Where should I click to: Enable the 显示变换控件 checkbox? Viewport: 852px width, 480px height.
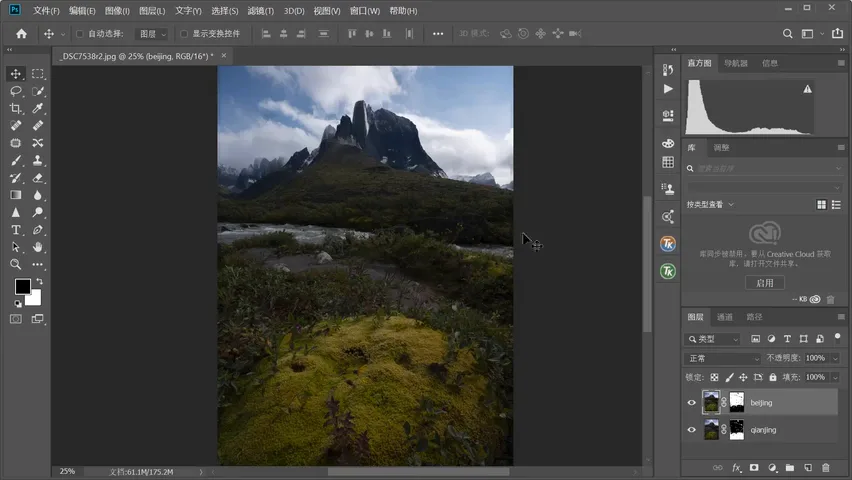click(x=184, y=34)
